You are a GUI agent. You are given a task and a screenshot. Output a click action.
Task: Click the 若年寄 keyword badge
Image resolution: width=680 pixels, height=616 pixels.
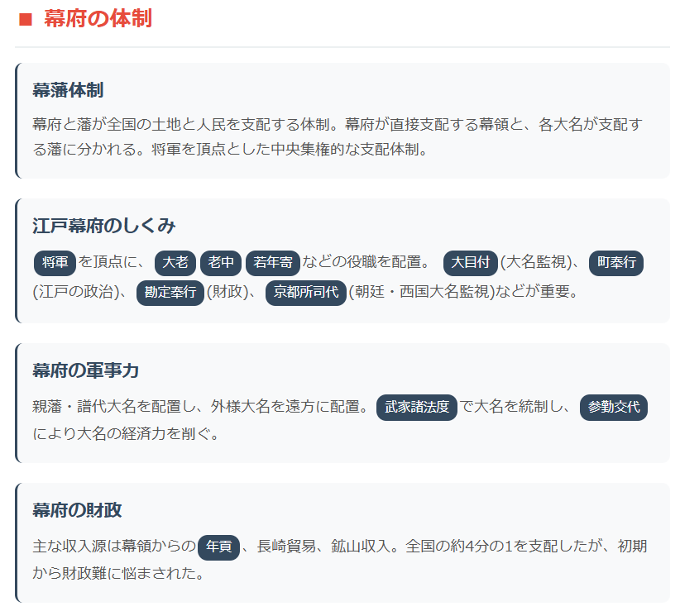tap(272, 263)
